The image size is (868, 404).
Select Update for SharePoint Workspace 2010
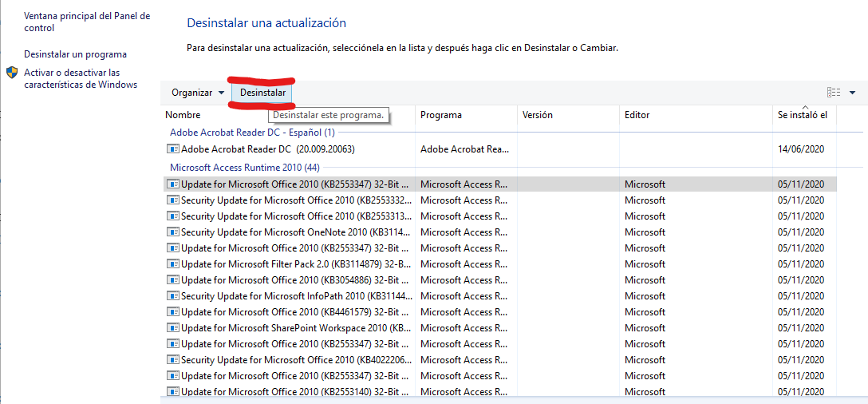pyautogui.click(x=297, y=327)
